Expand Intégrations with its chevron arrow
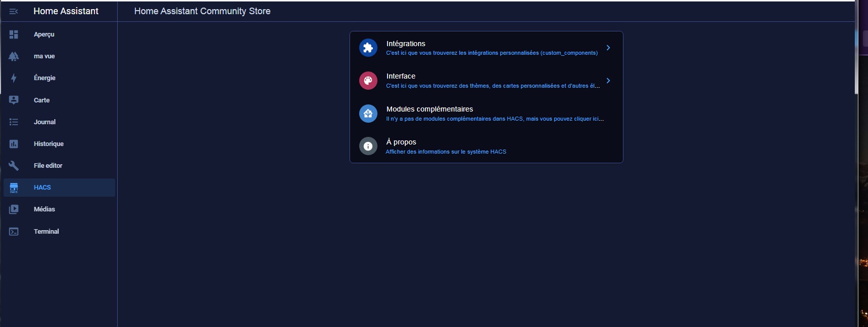This screenshot has height=327, width=868. (608, 48)
